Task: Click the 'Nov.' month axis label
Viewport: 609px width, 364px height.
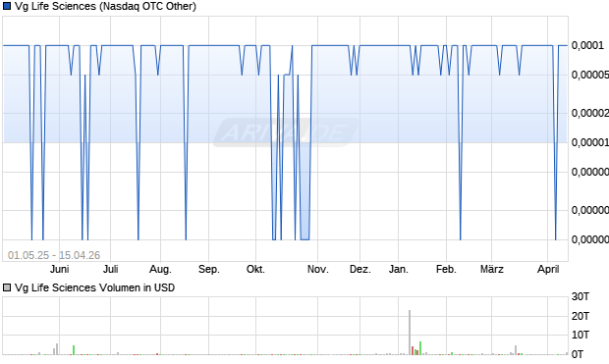Action: click(317, 269)
